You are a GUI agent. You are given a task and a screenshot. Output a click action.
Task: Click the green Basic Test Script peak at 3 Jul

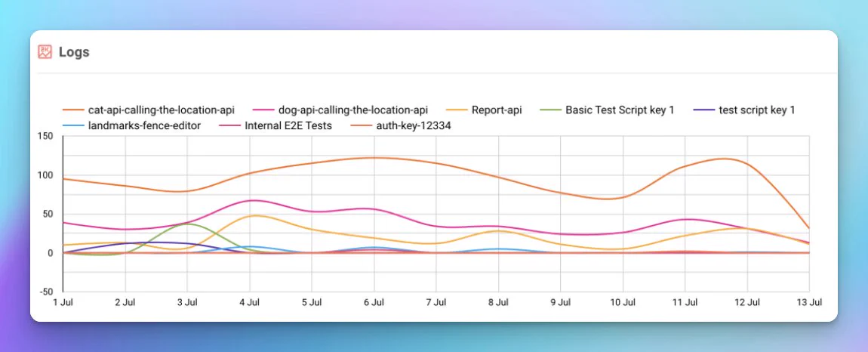click(x=187, y=224)
